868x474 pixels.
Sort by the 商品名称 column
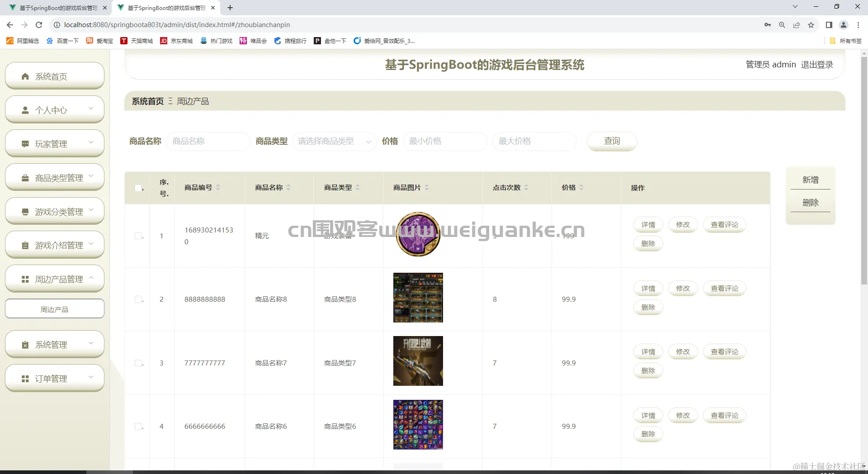[x=288, y=187]
